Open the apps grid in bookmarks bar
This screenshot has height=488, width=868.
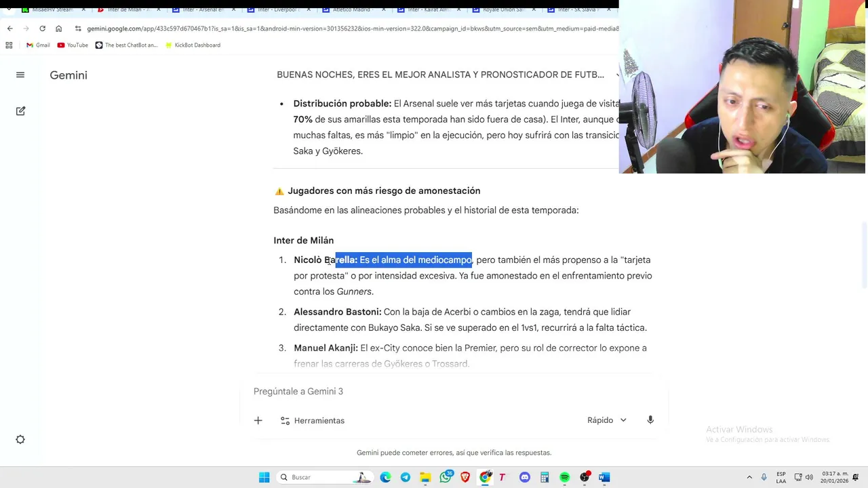pyautogui.click(x=9, y=45)
